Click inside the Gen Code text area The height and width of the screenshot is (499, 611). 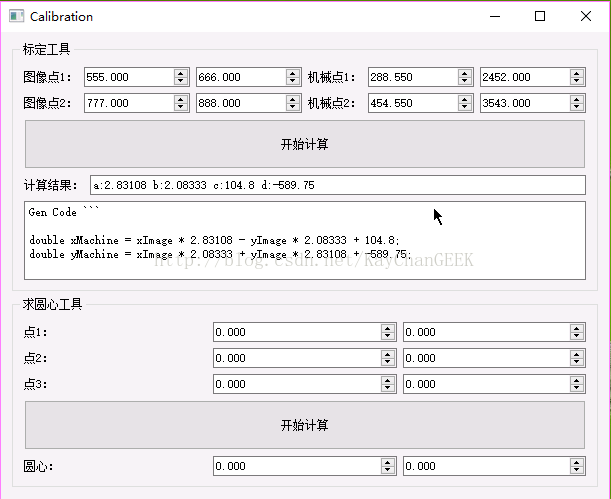pyautogui.click(x=305, y=240)
